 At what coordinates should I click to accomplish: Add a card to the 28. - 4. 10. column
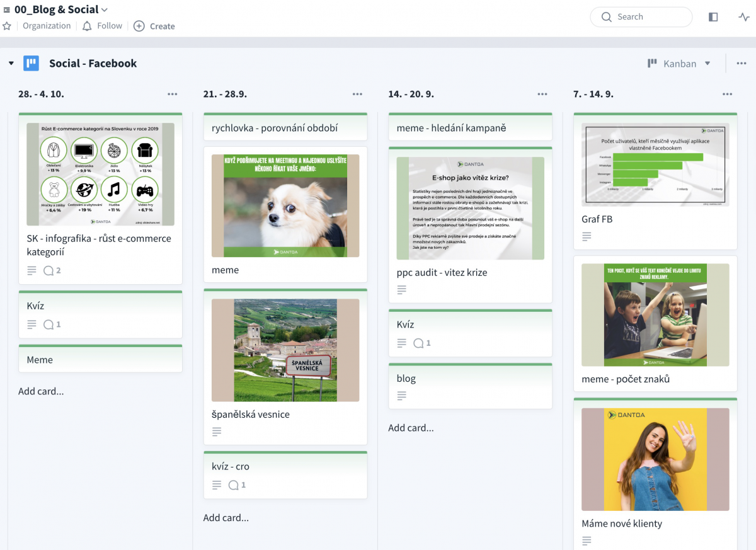click(x=41, y=391)
